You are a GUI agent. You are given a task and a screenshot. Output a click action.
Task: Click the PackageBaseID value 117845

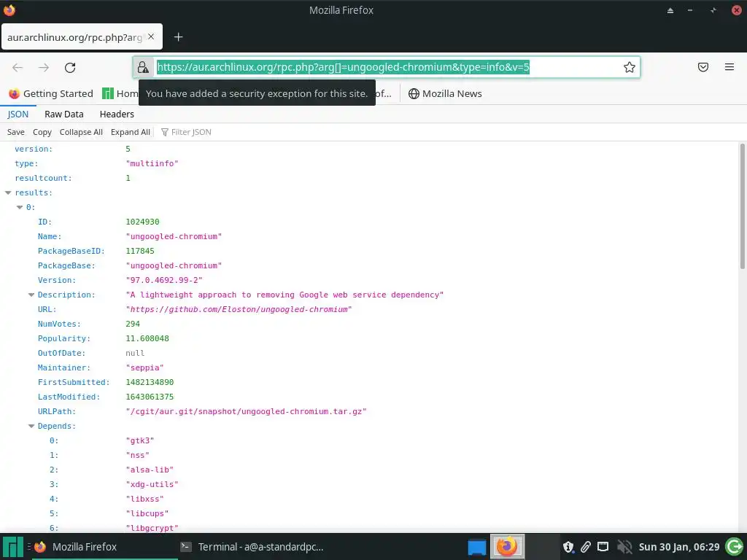pos(140,251)
